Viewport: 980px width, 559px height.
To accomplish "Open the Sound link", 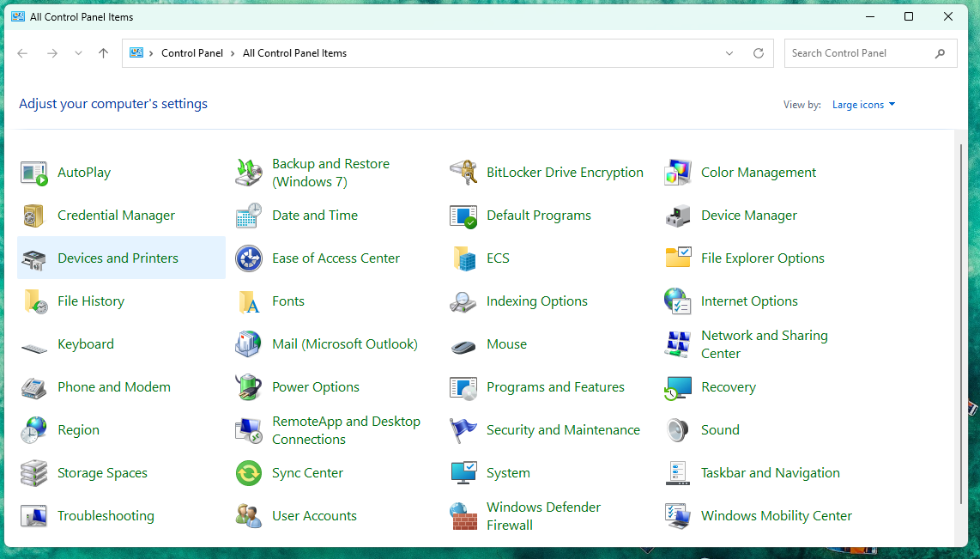I will (720, 430).
